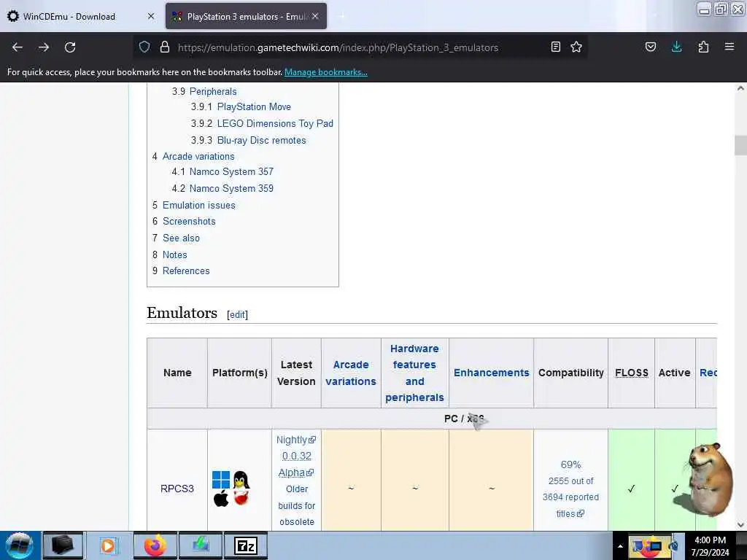The height and width of the screenshot is (560, 747).
Task: Click the address bar URL
Action: tap(338, 47)
